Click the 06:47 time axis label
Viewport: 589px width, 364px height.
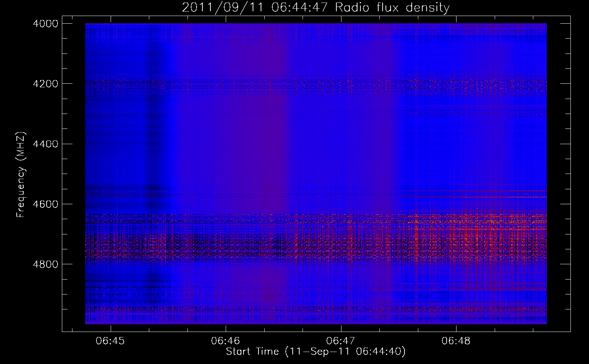click(x=341, y=341)
